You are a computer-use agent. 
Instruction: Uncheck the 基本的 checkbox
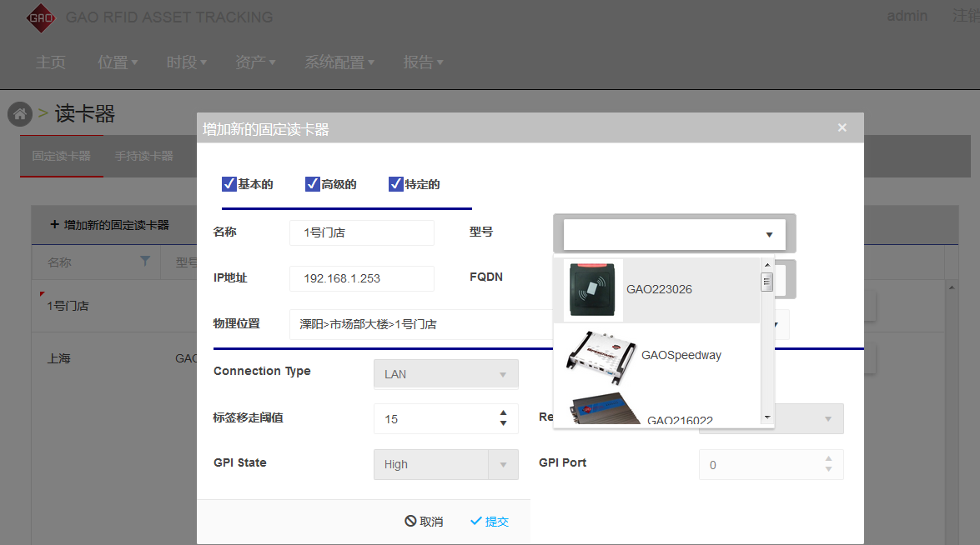click(229, 184)
